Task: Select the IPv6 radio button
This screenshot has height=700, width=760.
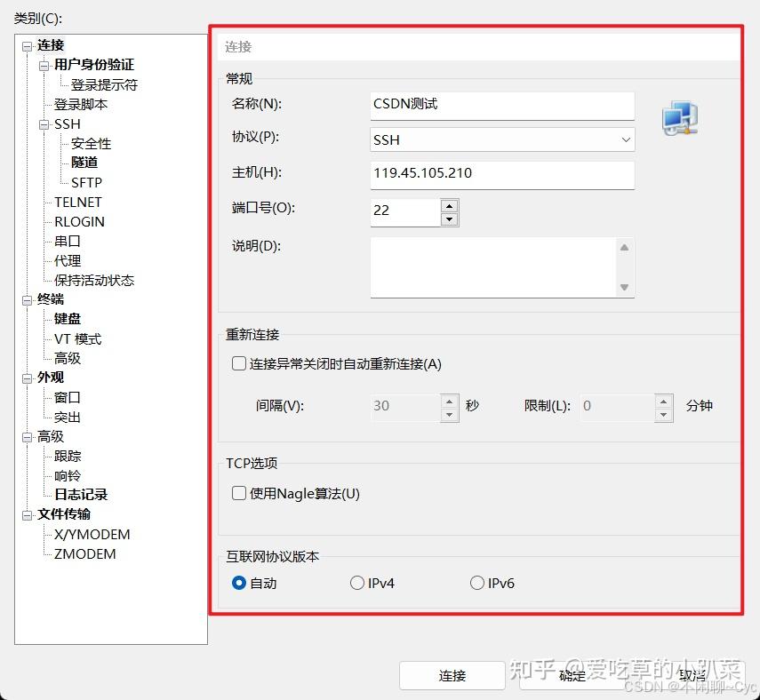Action: (x=477, y=583)
